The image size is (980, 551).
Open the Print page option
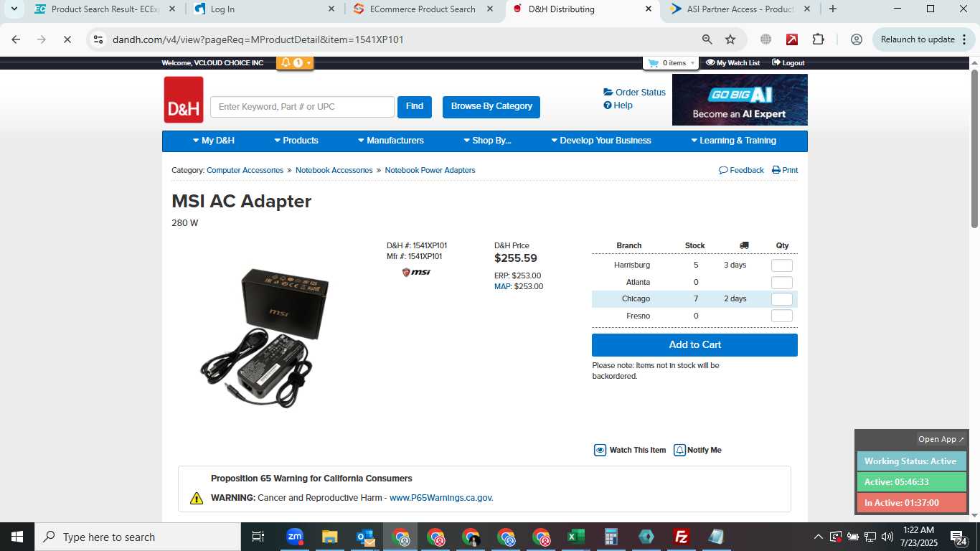tap(785, 170)
